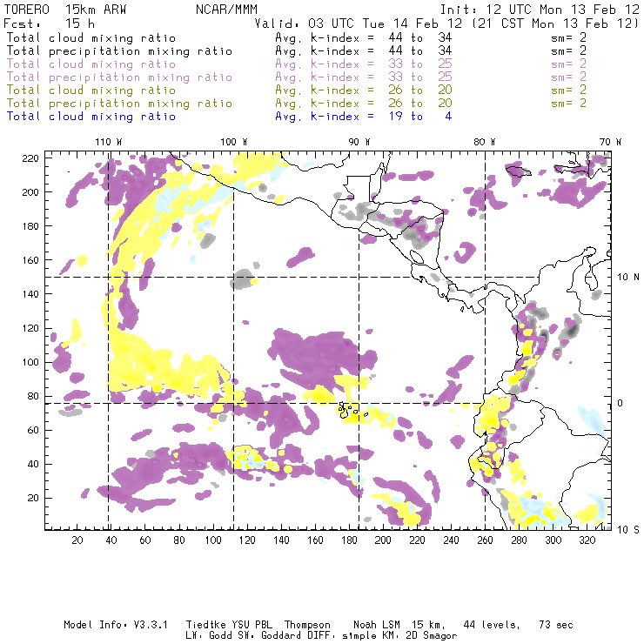Click 'Init: 12 UTC Mon 13 Feb 12' text

click(540, 10)
